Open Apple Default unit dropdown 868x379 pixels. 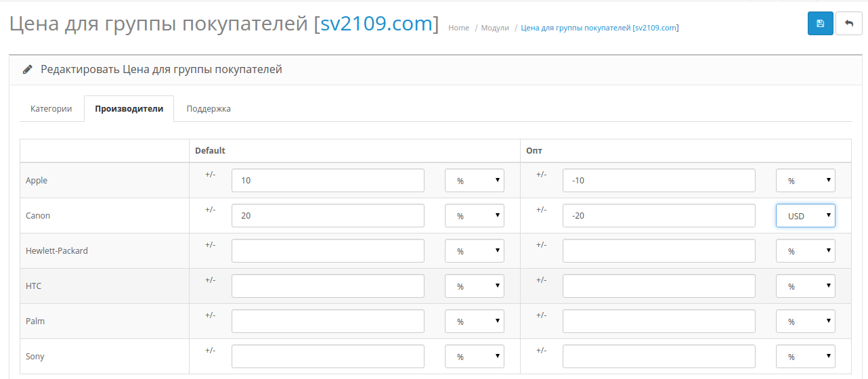coord(475,181)
